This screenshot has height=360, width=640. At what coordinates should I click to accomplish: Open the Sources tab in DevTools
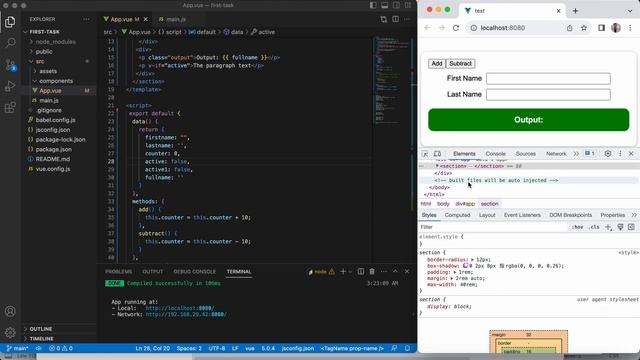pyautogui.click(x=526, y=154)
